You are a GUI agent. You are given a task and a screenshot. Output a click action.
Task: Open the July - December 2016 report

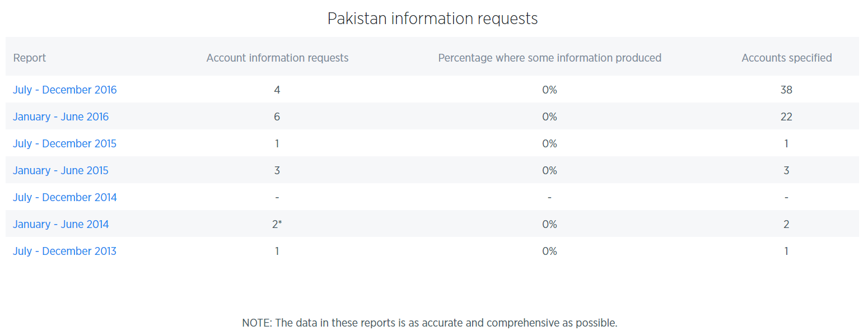65,90
